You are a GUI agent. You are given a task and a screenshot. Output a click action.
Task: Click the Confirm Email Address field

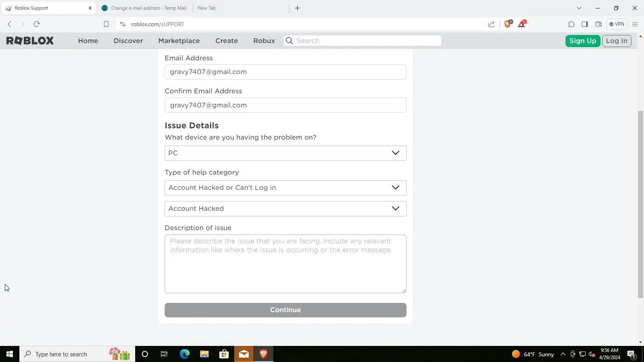tap(285, 105)
